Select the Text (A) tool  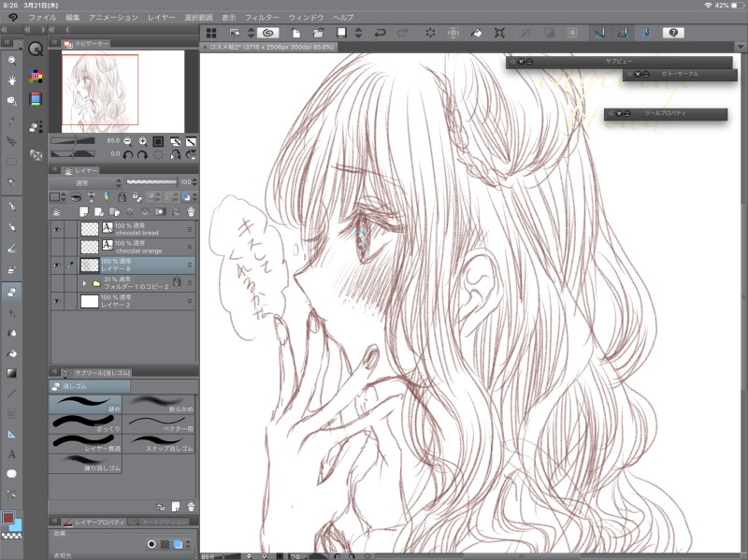11,454
